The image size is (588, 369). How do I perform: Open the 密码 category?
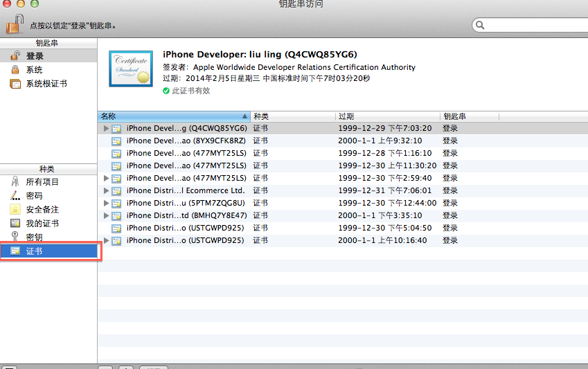pos(48,196)
